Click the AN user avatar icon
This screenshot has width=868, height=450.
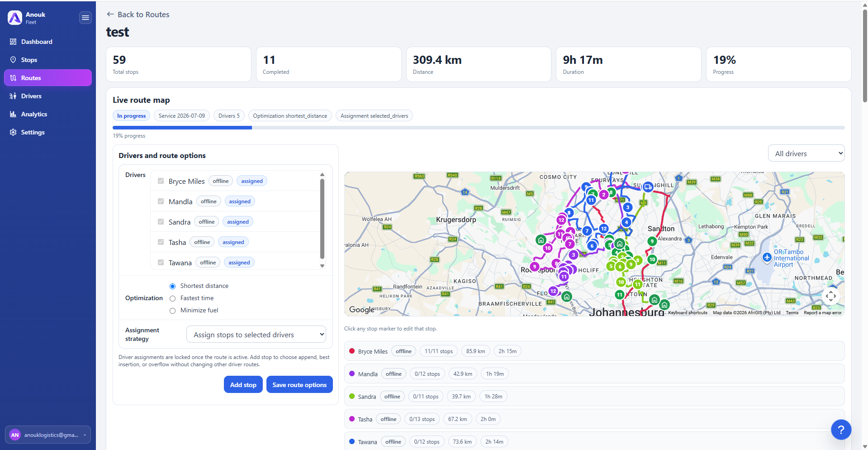pos(15,435)
